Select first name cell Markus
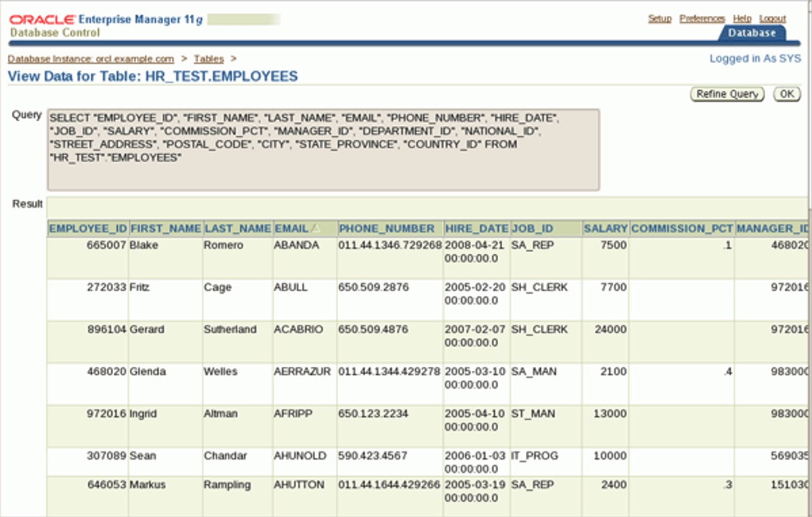The image size is (812, 517). point(147,485)
